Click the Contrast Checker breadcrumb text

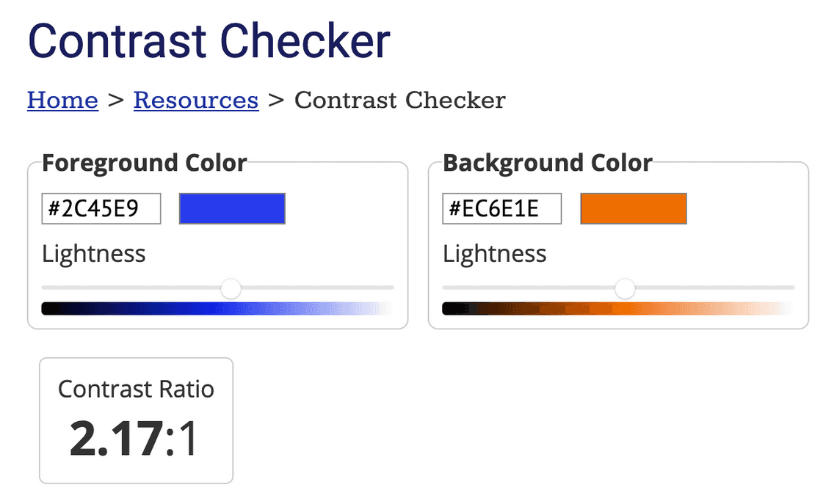tap(400, 100)
